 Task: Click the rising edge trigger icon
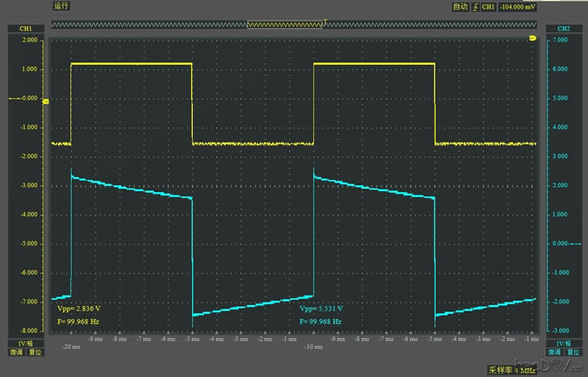(473, 6)
